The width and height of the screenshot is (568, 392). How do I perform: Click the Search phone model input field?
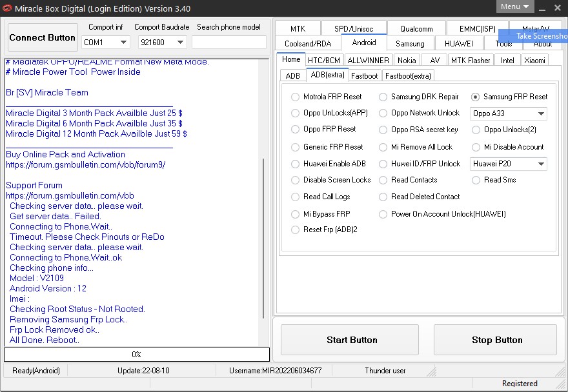pyautogui.click(x=229, y=43)
